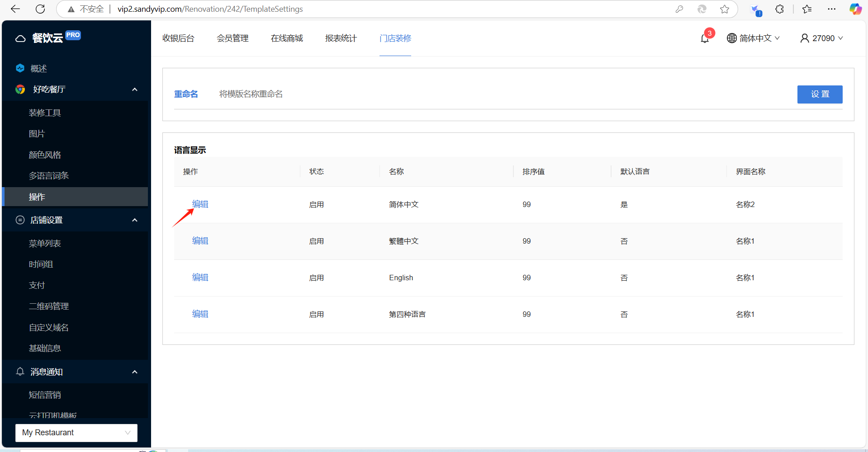Collapse the 好吃餐厅 section chevron
The image size is (868, 452).
tap(134, 89)
